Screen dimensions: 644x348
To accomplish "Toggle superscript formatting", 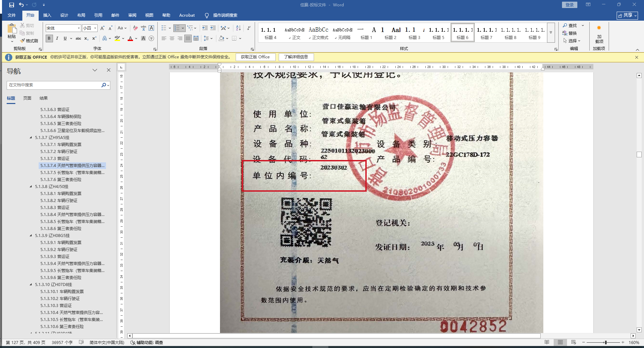I will click(x=94, y=38).
